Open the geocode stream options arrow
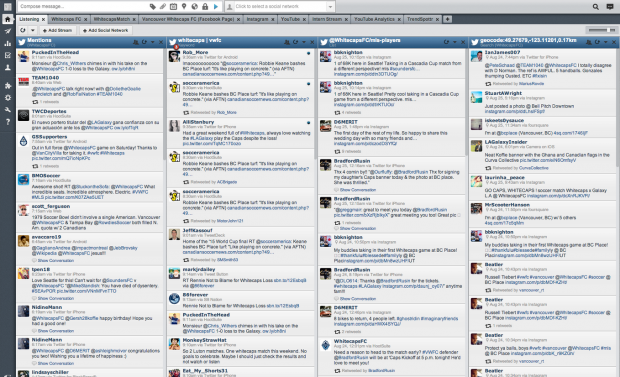Viewport: 620px width, 377px height. [x=606, y=42]
